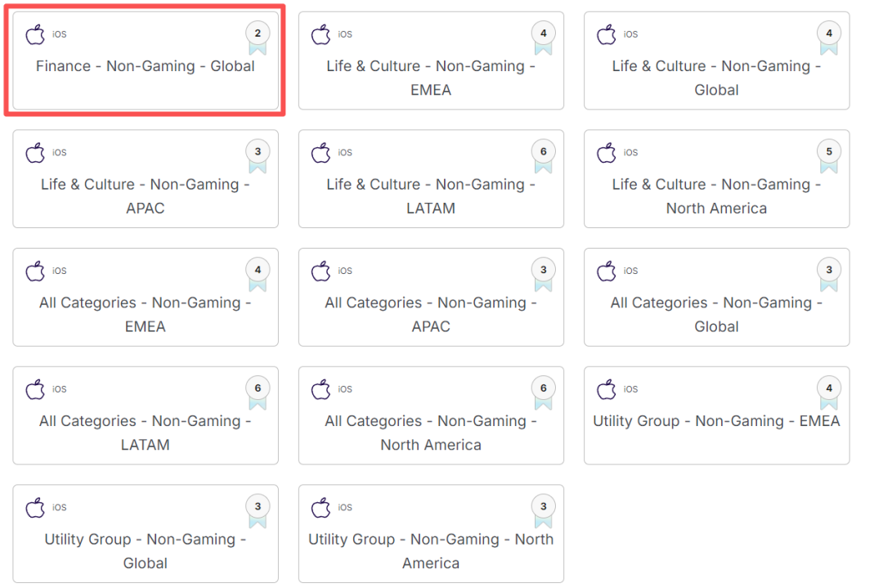Image resolution: width=883 pixels, height=588 pixels.
Task: Open All Categories - Non-Gaming - LATAM title
Action: click(x=146, y=433)
